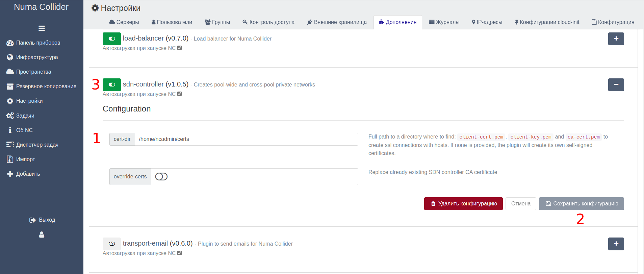Open Панель приборов dashboard icon
The width and height of the screenshot is (644, 274).
(x=10, y=43)
